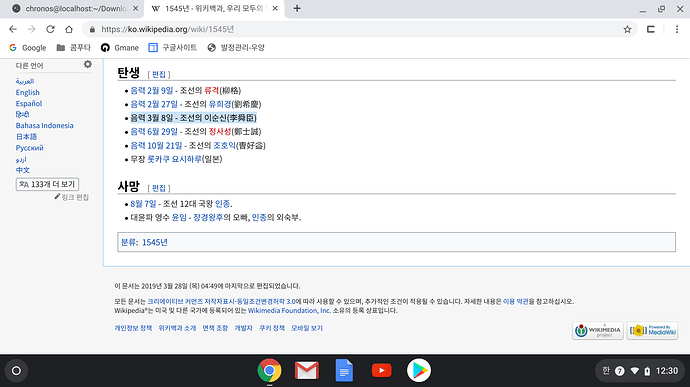Click the browser forward arrow
The width and height of the screenshot is (690, 387).
click(x=31, y=29)
